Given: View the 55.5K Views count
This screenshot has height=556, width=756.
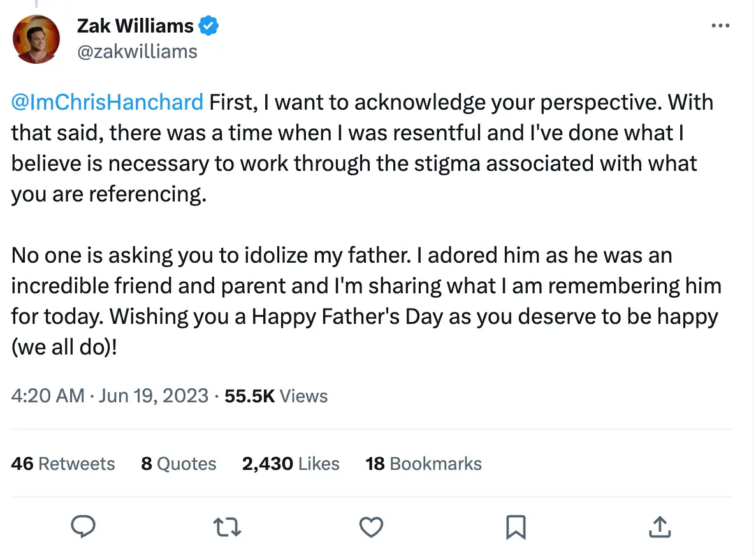Looking at the screenshot, I should pos(276,396).
